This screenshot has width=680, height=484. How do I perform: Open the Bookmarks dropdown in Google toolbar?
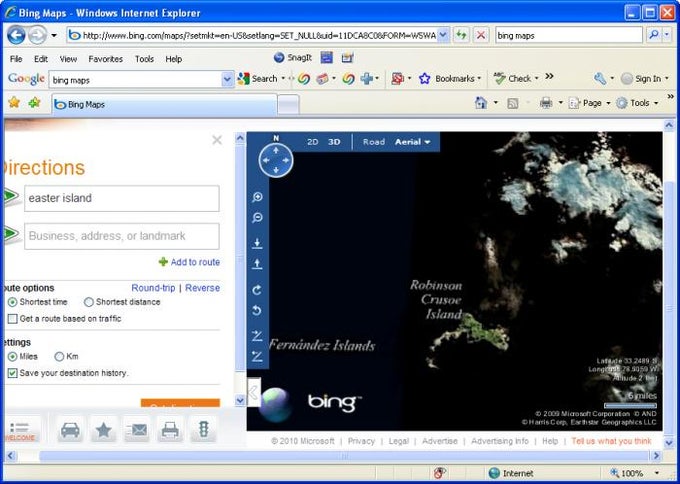(479, 78)
